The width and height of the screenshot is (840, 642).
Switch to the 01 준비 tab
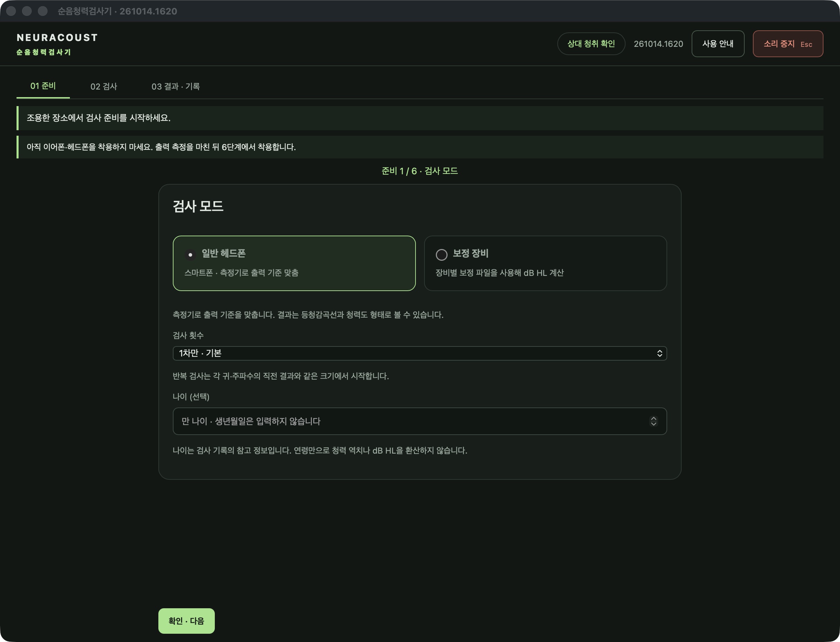coord(43,86)
